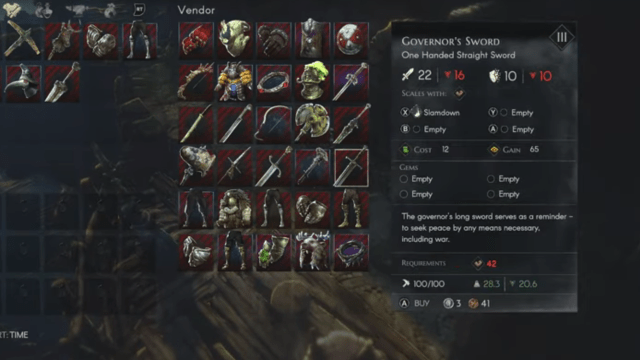Select the witch hat in player inventory
Screen dimensions: 640x360
[x=23, y=83]
